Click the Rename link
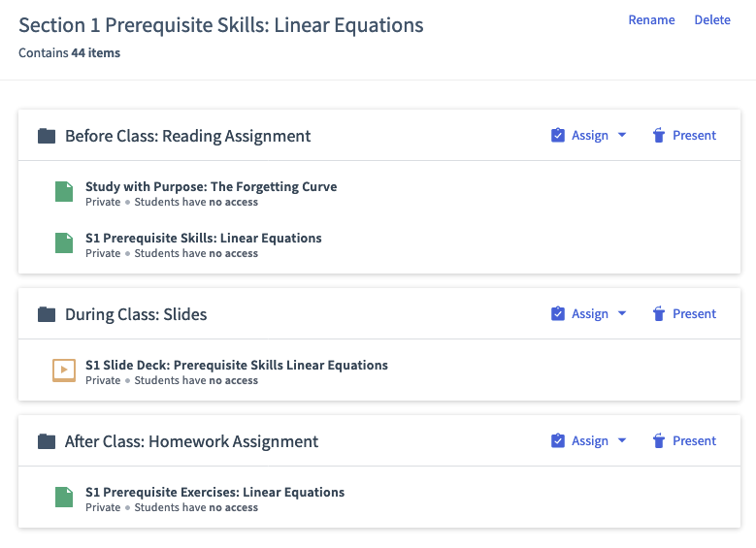The image size is (756, 548). coord(651,19)
